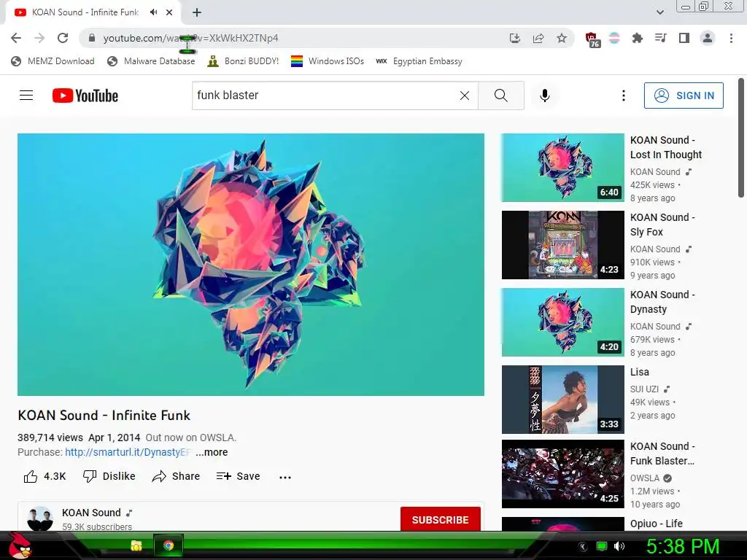
Task: Open the KOAN Sound - Sly Fox title
Action: tap(662, 225)
